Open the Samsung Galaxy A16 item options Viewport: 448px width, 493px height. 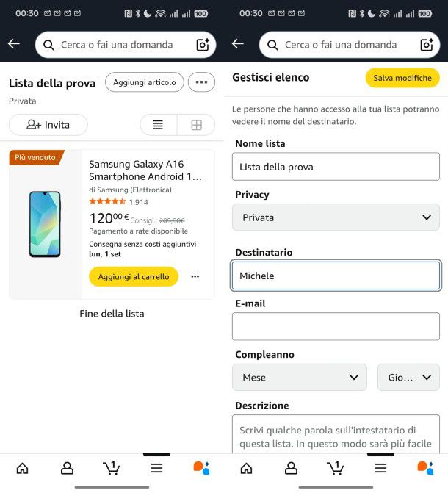(195, 277)
